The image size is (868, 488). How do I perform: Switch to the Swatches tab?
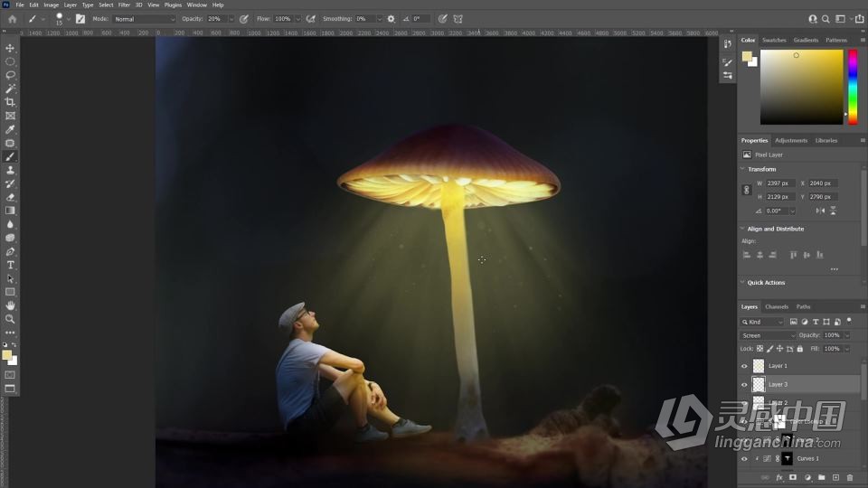coord(773,40)
